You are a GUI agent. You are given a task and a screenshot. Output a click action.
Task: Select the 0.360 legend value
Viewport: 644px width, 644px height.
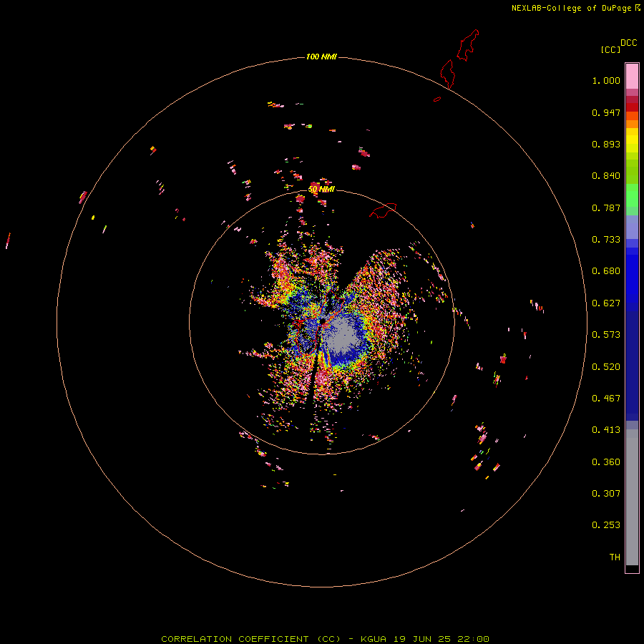606,462
